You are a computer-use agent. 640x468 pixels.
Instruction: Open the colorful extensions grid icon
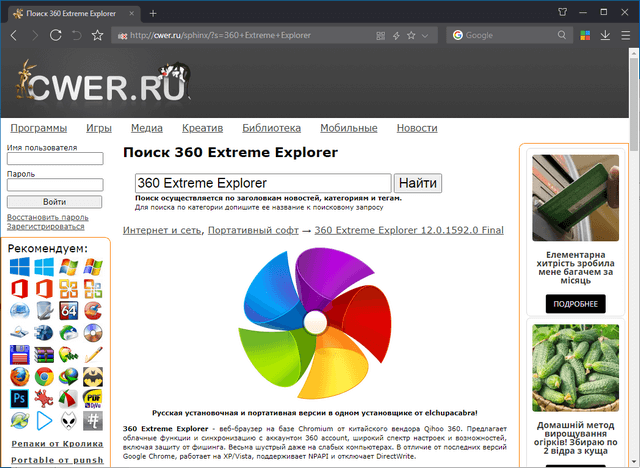pyautogui.click(x=585, y=35)
